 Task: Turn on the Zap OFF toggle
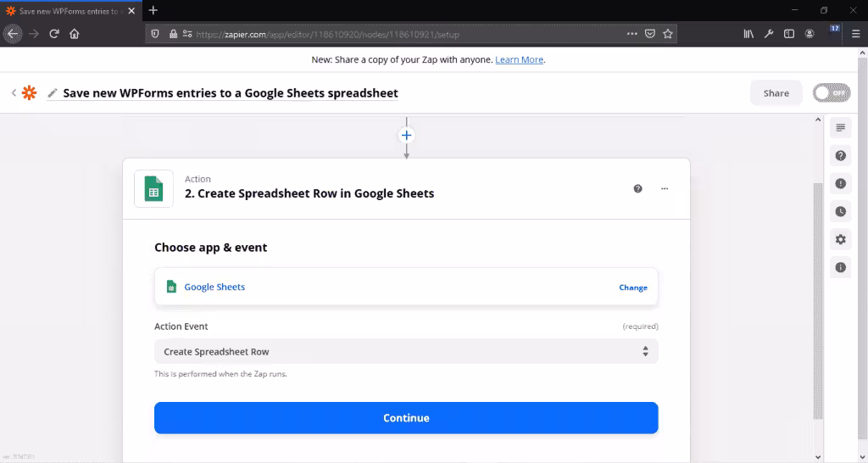point(832,92)
